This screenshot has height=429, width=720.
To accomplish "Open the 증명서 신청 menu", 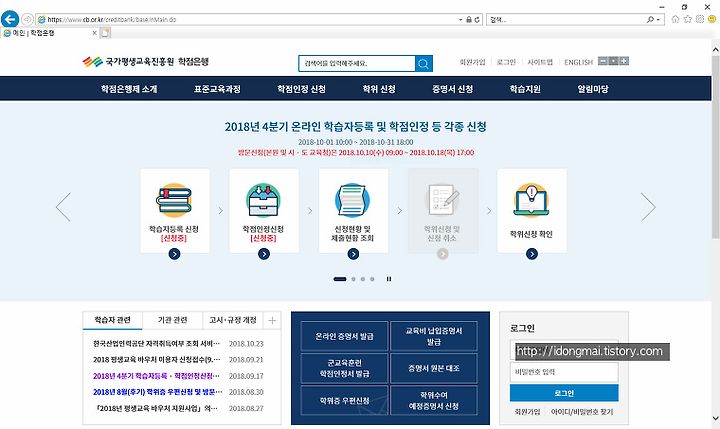I will pyautogui.click(x=452, y=89).
